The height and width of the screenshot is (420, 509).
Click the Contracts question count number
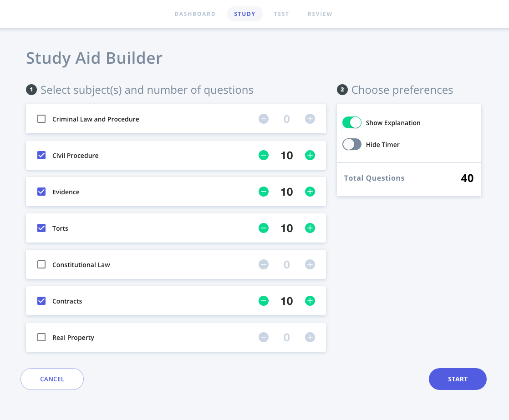[x=287, y=301]
